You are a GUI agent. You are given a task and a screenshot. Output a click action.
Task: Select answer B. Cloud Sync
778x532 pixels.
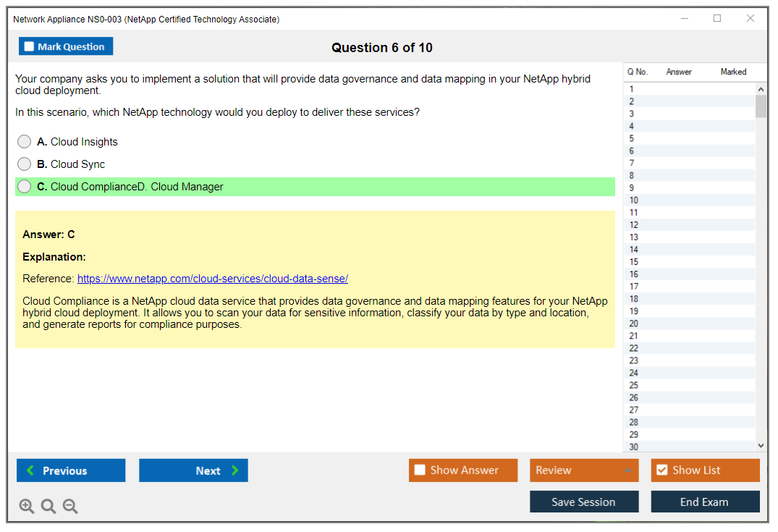25,164
